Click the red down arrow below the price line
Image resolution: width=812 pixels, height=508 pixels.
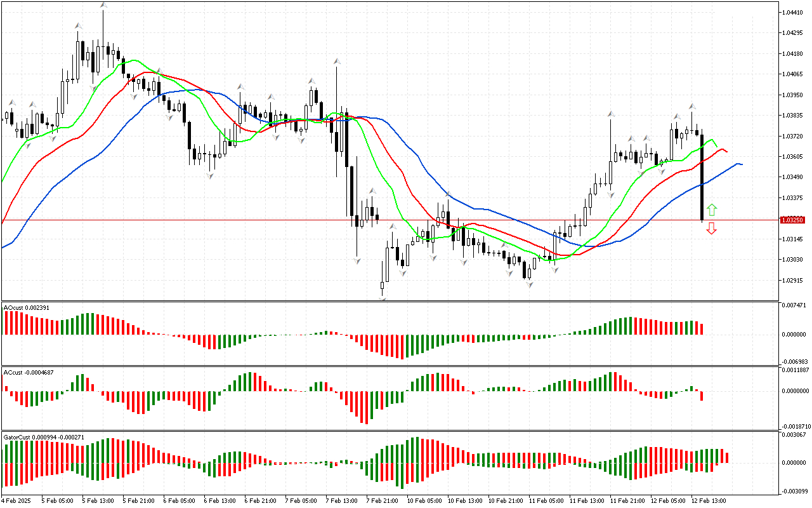click(712, 228)
